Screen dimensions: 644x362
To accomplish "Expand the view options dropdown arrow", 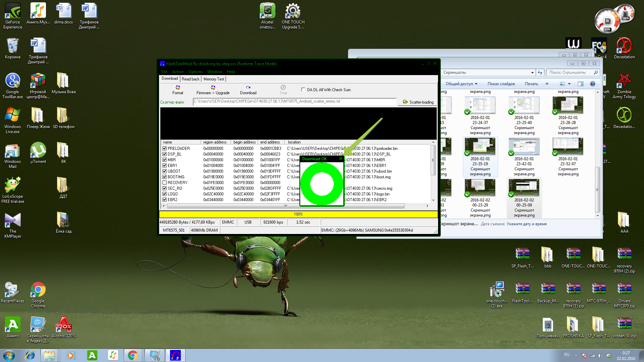I will (x=569, y=84).
